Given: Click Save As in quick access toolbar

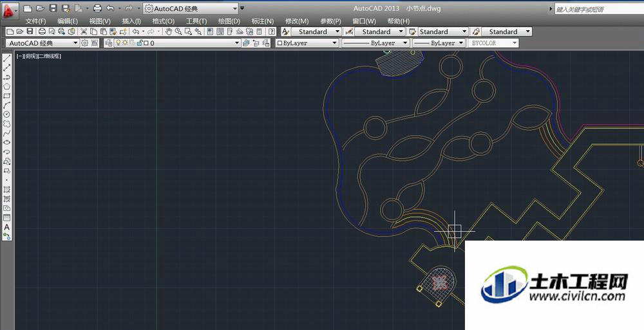Looking at the screenshot, I should (66, 8).
